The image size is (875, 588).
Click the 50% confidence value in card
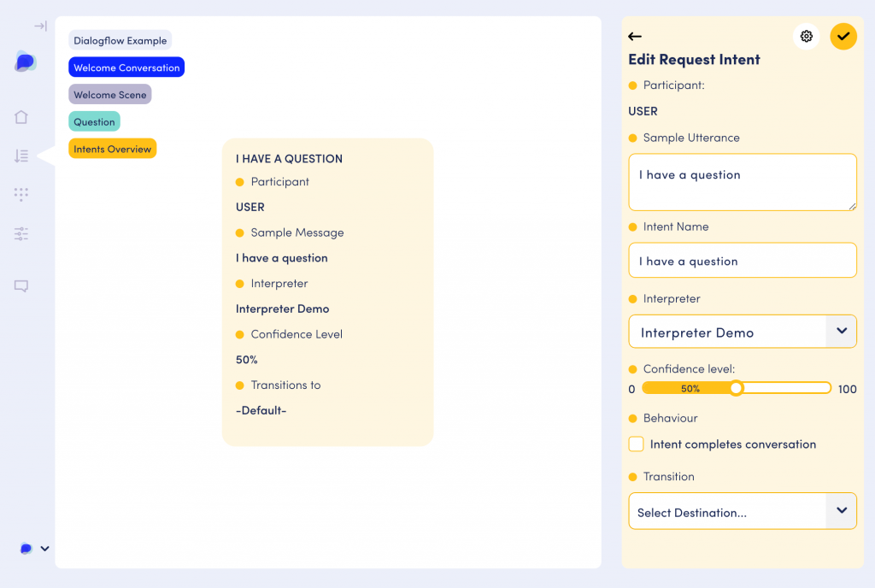click(x=247, y=360)
